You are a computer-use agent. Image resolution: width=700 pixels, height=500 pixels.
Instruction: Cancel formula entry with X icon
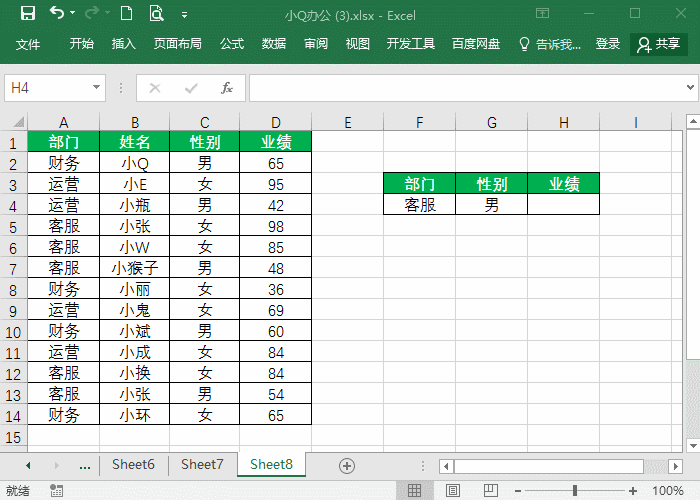pos(154,88)
